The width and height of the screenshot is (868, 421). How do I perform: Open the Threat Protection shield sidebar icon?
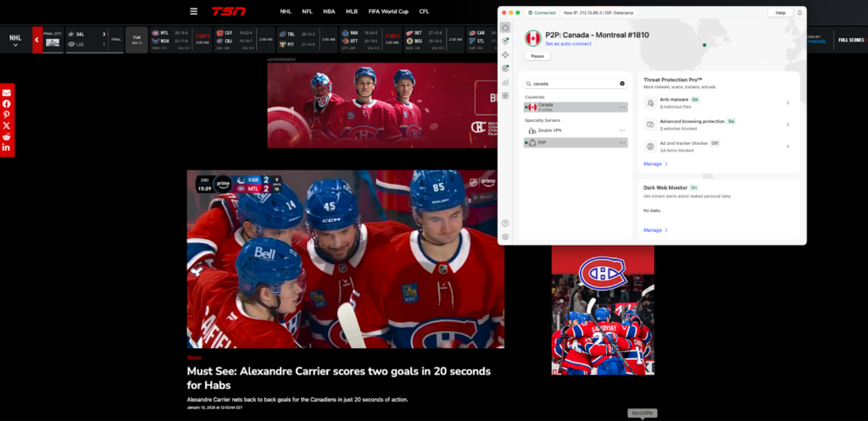pos(505,41)
